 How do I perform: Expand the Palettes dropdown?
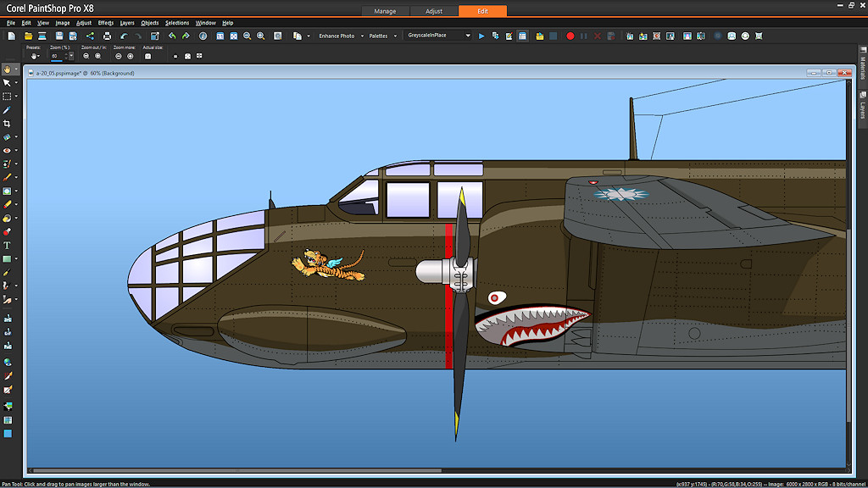395,36
